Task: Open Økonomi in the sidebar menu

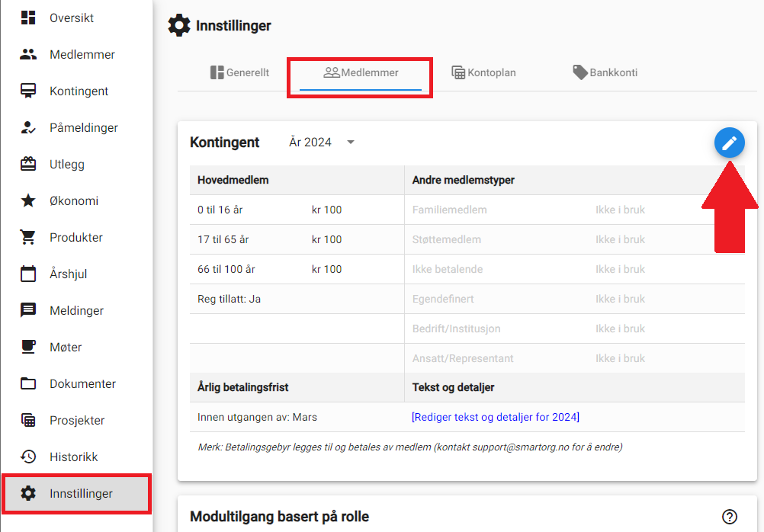Action: click(76, 200)
